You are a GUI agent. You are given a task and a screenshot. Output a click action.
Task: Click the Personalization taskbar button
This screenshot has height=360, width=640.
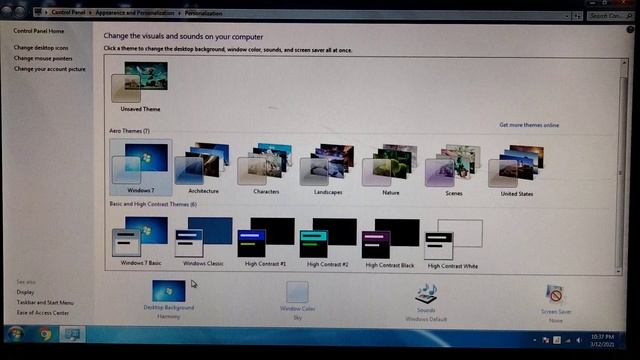point(72,334)
